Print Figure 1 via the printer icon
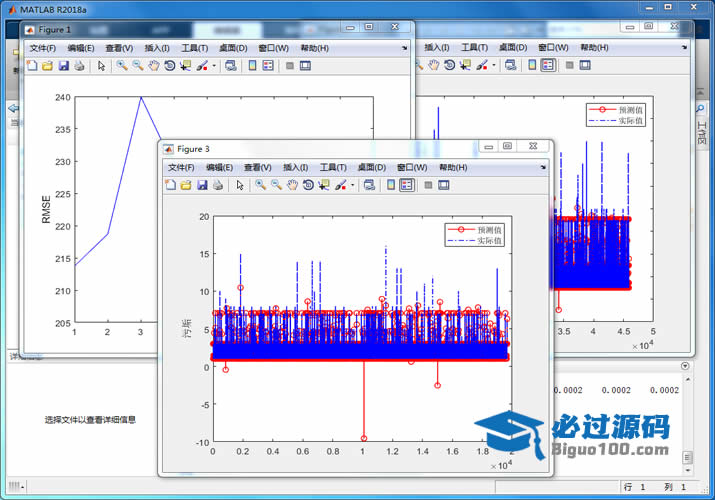Image resolution: width=715 pixels, height=500 pixels. click(79, 66)
